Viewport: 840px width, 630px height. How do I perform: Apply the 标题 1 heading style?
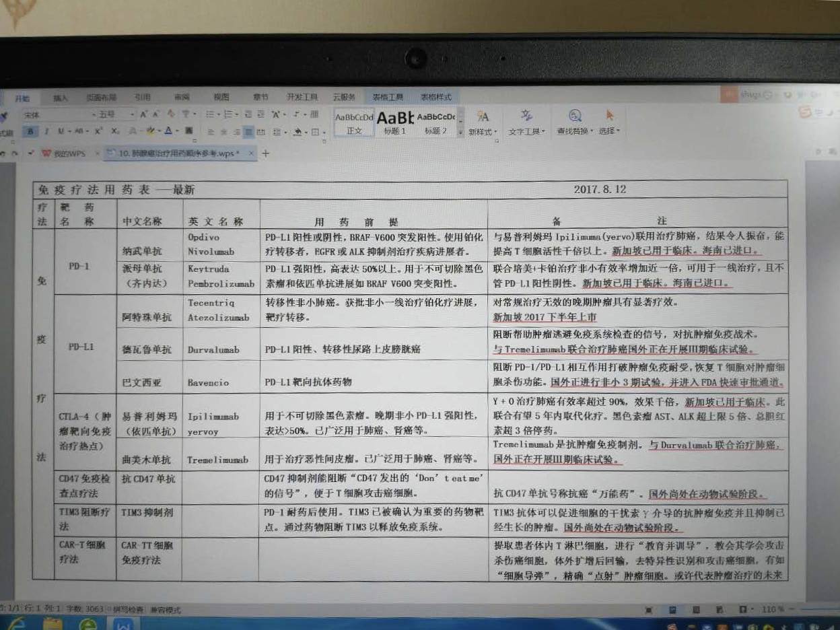point(394,122)
